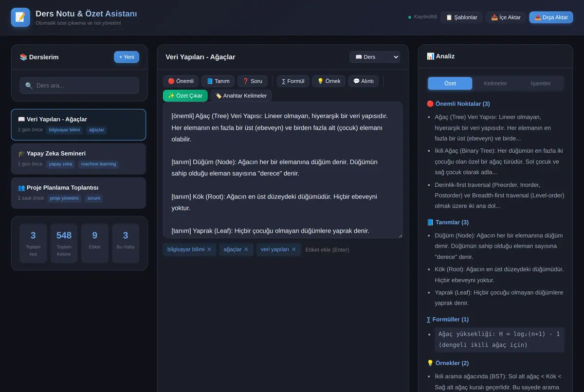Screen dimensions: 584x392
Task: Click the Kaydedildi status indicator
Action: click(x=422, y=17)
